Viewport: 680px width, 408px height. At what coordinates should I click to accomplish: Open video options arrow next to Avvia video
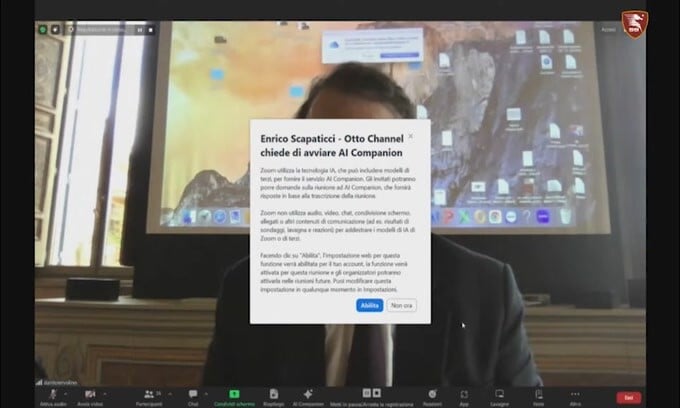click(105, 394)
